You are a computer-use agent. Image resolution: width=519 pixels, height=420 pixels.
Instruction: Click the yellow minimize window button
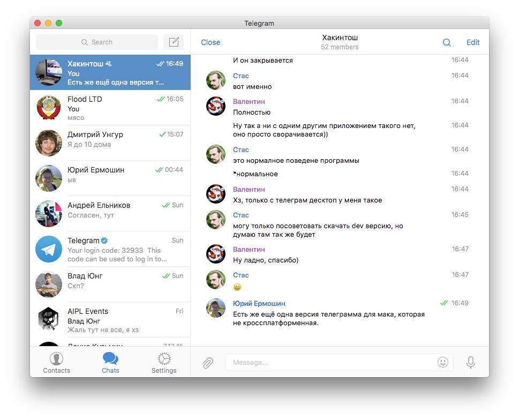(48, 23)
